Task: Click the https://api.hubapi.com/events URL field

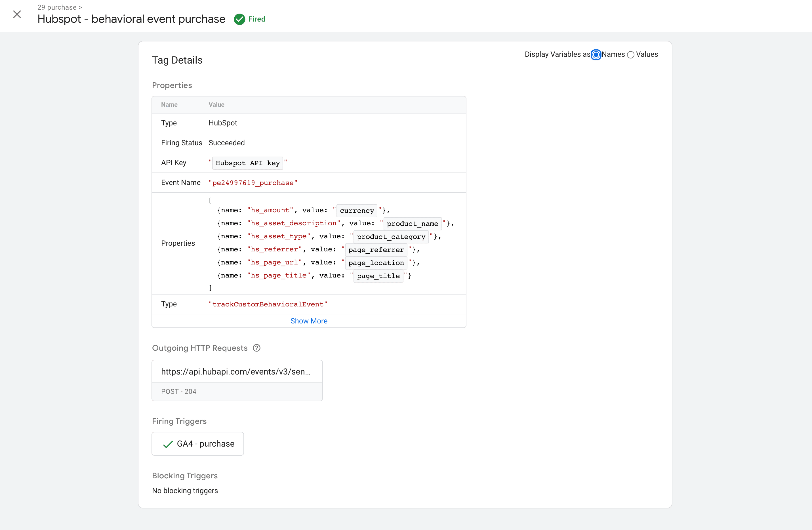Action: click(236, 371)
